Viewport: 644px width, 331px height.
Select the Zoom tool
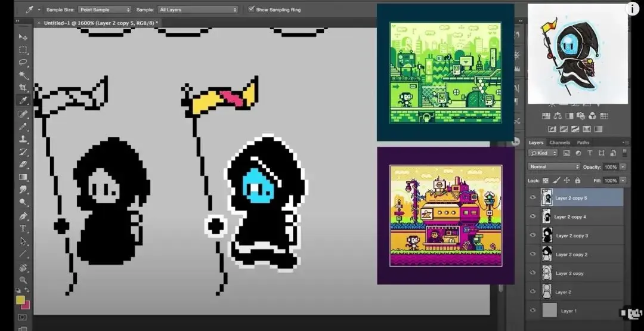pyautogui.click(x=23, y=280)
